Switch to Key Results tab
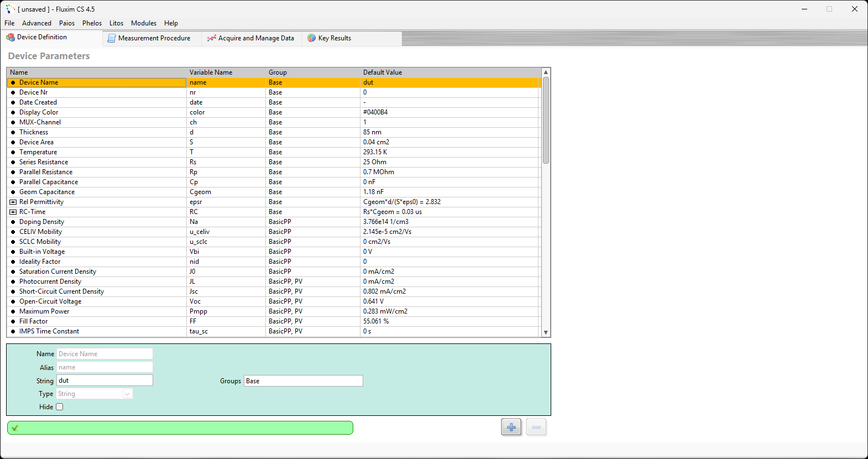The height and width of the screenshot is (459, 868). (352, 38)
